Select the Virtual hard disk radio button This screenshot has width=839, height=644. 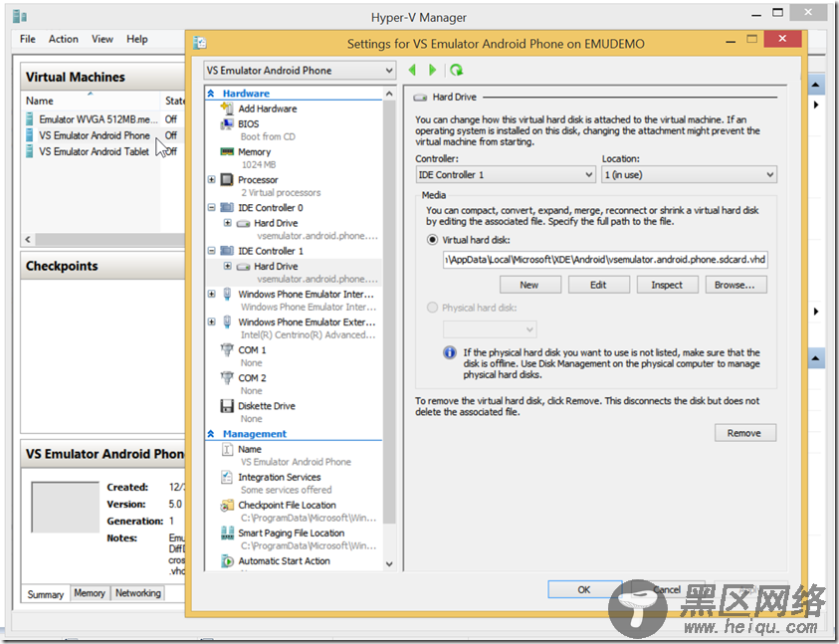(x=432, y=240)
